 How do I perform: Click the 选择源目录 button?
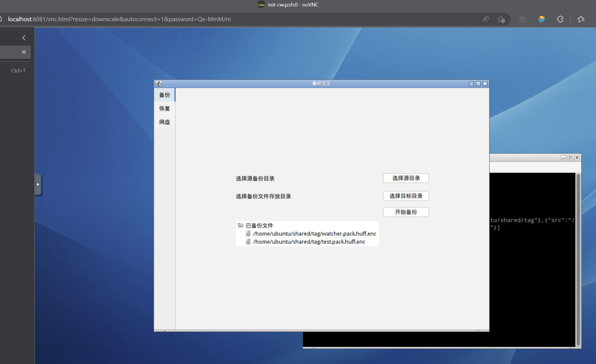[x=406, y=178]
